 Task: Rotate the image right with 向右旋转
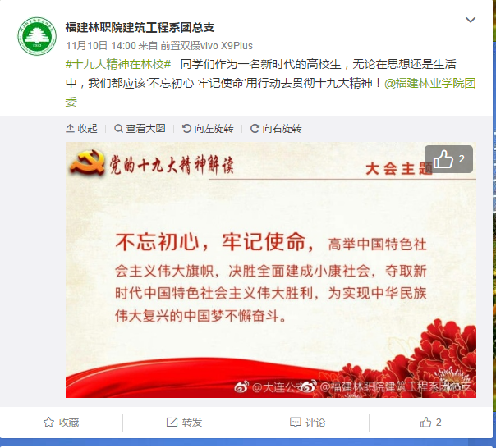click(276, 128)
